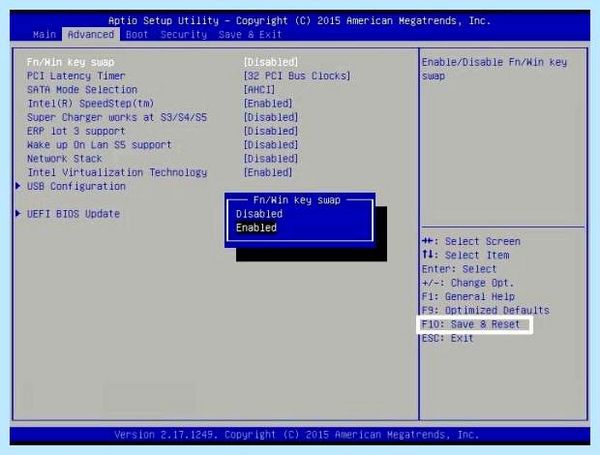Select the PCI Latency Timer setting
600x455 pixels.
[76, 76]
